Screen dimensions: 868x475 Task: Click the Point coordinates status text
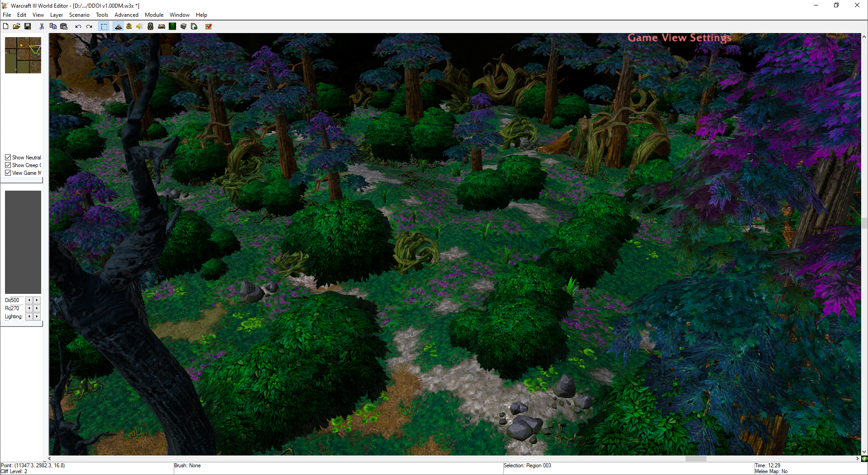click(x=33, y=465)
